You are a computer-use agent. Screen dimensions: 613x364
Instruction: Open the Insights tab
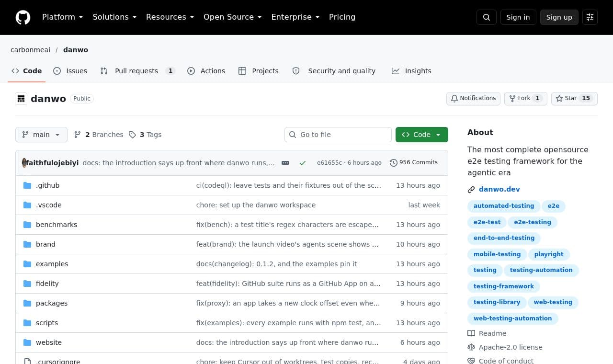pos(411,71)
